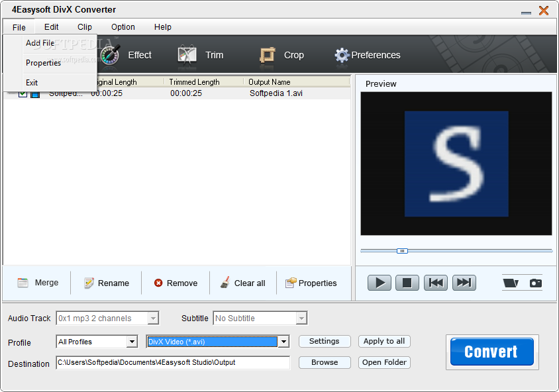Close the DivX Converter window
This screenshot has height=392, width=559.
click(544, 11)
